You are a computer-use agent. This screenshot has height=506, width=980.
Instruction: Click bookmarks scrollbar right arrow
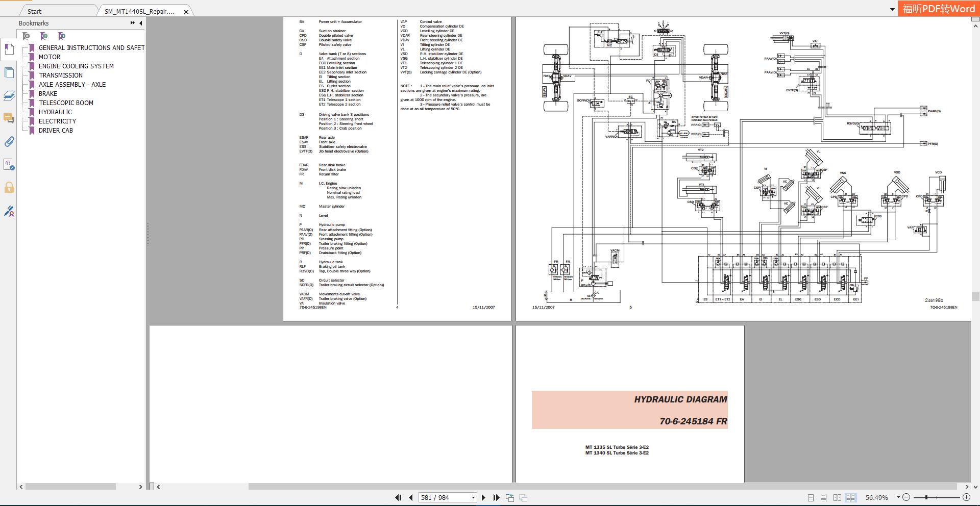coord(140,487)
